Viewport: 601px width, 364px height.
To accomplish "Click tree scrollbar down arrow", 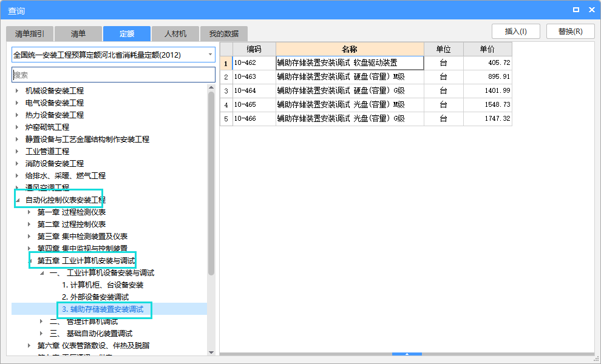I will pos(211,352).
